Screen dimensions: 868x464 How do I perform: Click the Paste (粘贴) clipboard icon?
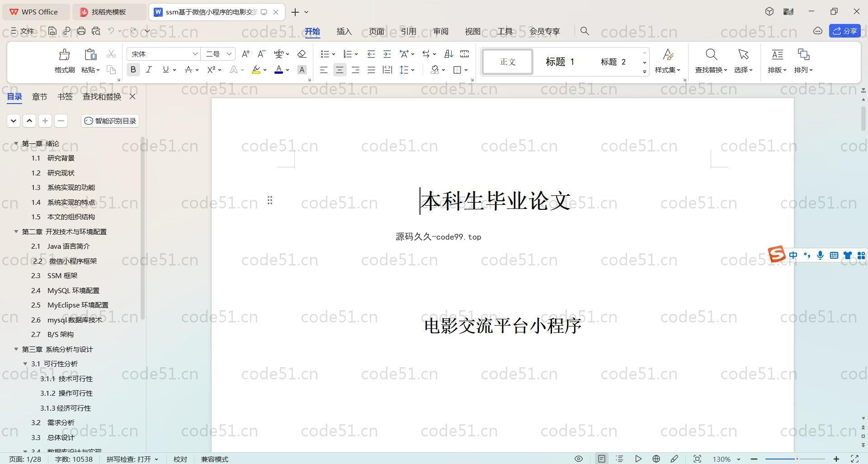[x=90, y=55]
